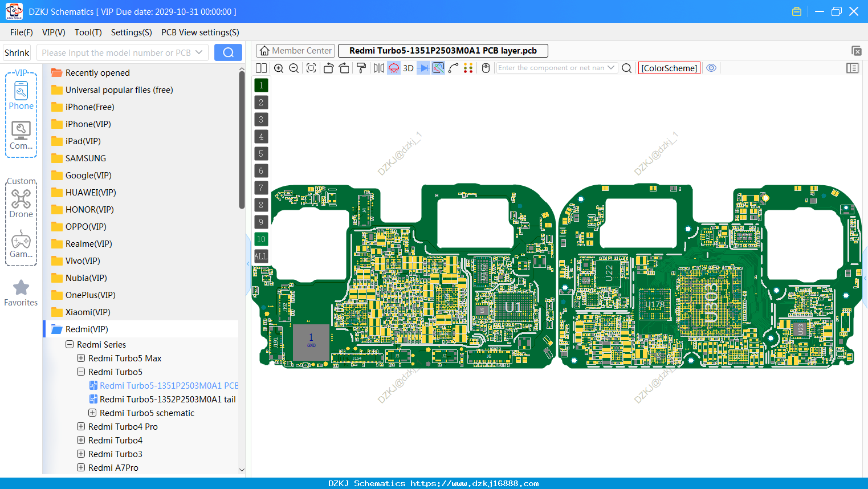
Task: Open the ColorScheme settings
Action: pos(669,68)
